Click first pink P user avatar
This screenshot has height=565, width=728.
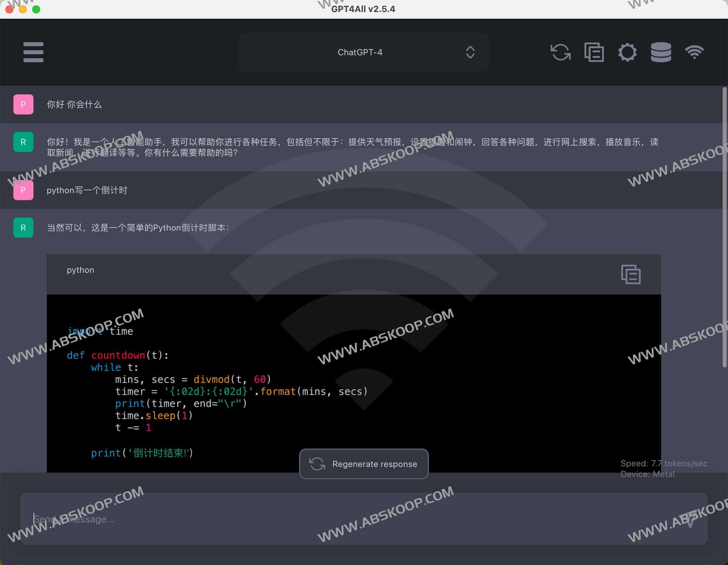tap(23, 104)
